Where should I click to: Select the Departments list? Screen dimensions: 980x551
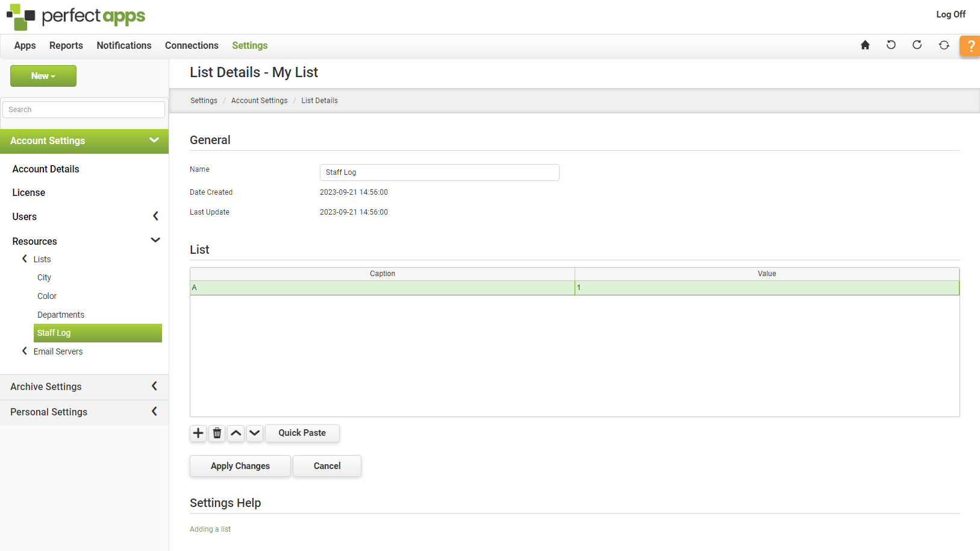pyautogui.click(x=61, y=315)
